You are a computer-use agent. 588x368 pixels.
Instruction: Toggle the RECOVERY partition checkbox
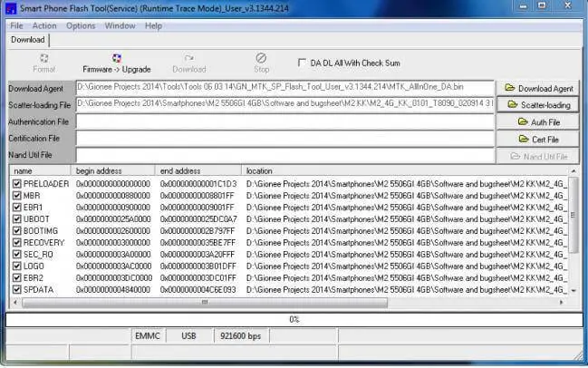click(x=17, y=243)
